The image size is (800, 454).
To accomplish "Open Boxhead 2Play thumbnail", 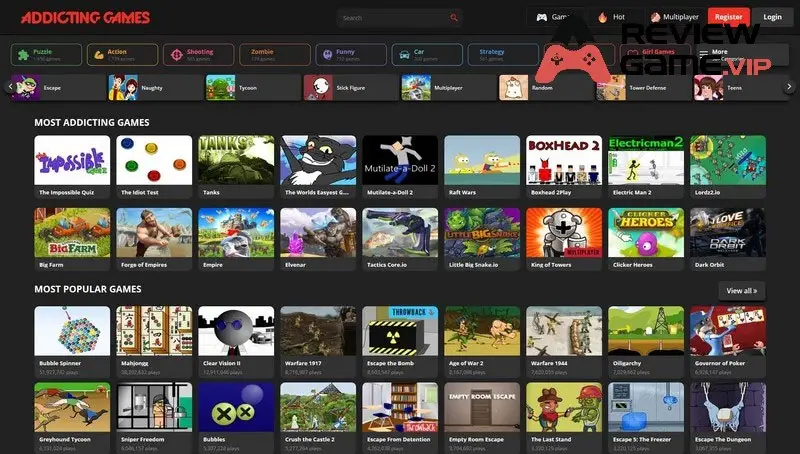I will coord(564,160).
